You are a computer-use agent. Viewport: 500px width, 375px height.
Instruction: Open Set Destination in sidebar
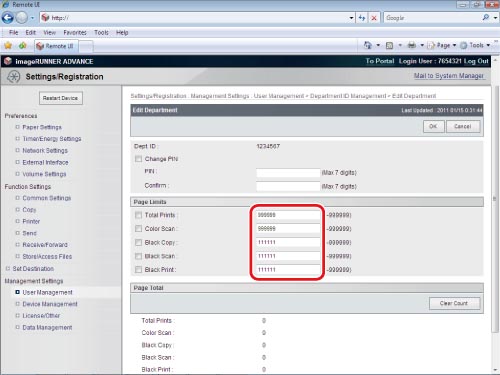(x=33, y=269)
